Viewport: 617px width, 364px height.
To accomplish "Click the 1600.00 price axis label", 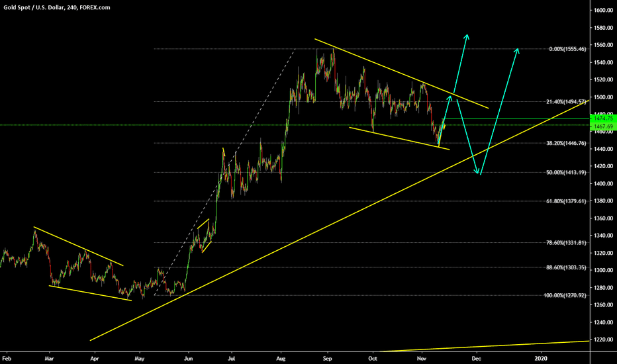I will point(602,11).
